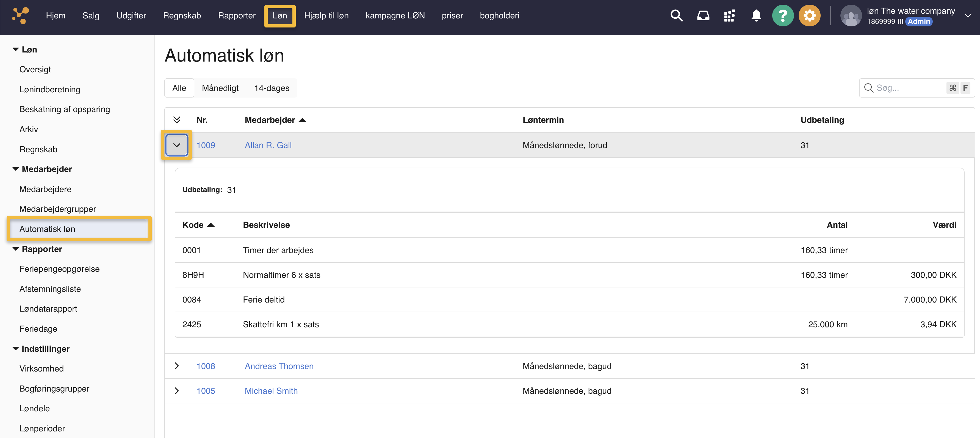
Task: Open the green help question mark
Action: coord(783,16)
